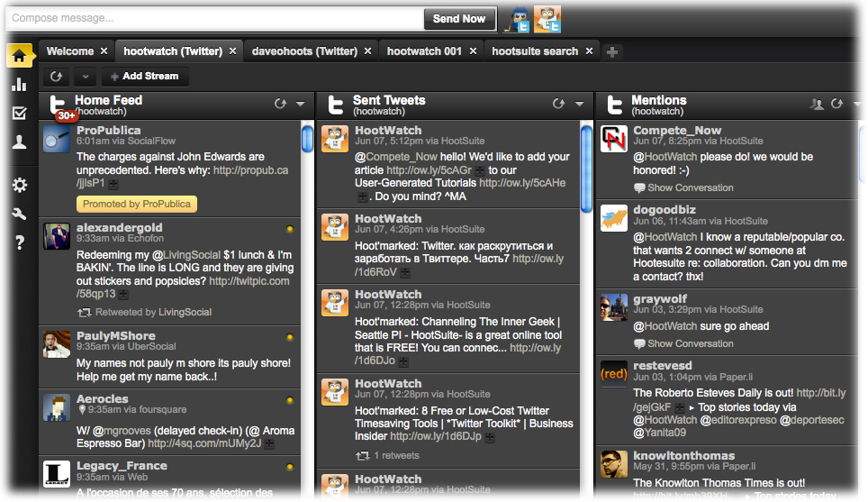Show Conversation under Compete_Now mention
Image resolution: width=868 pixels, height=502 pixels.
pyautogui.click(x=683, y=187)
